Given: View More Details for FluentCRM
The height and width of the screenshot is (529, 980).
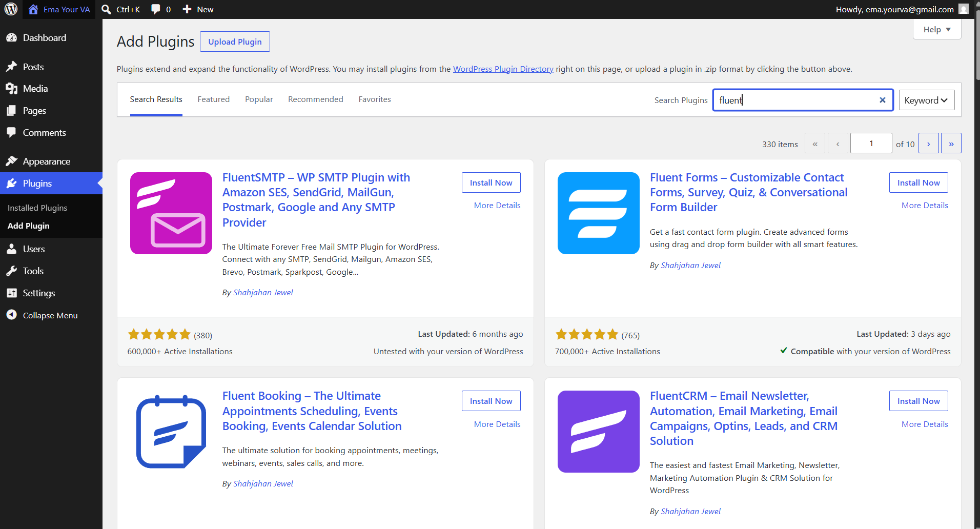Looking at the screenshot, I should (x=925, y=424).
